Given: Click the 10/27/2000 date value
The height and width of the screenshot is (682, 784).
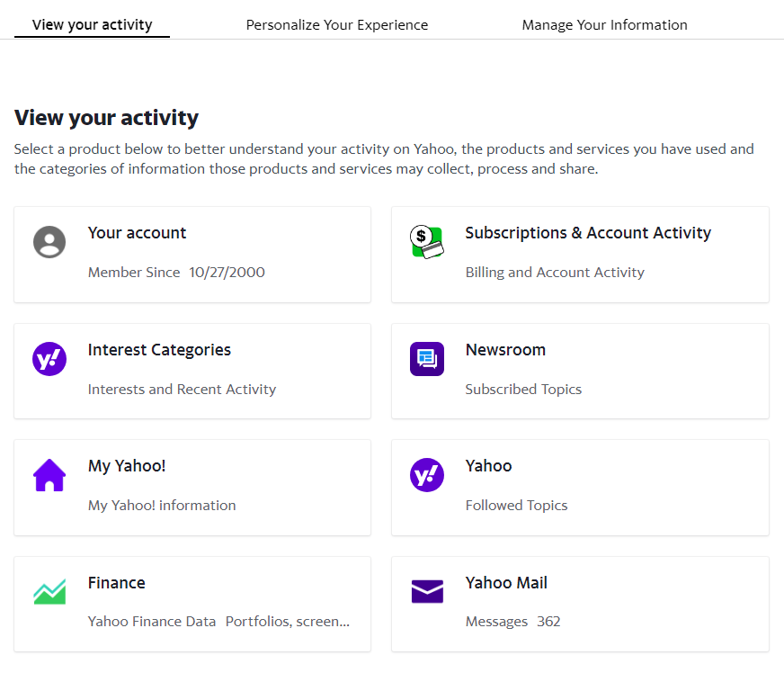Looking at the screenshot, I should tap(227, 273).
